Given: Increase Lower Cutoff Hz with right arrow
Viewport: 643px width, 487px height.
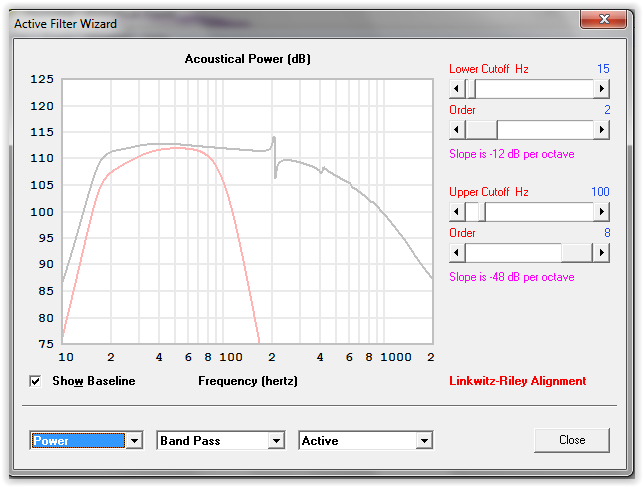Looking at the screenshot, I should click(x=602, y=89).
